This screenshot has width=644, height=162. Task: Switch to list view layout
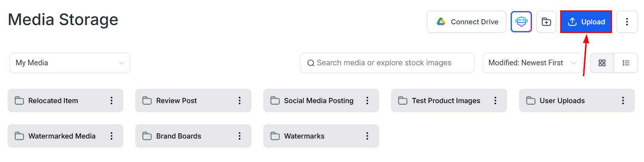626,63
